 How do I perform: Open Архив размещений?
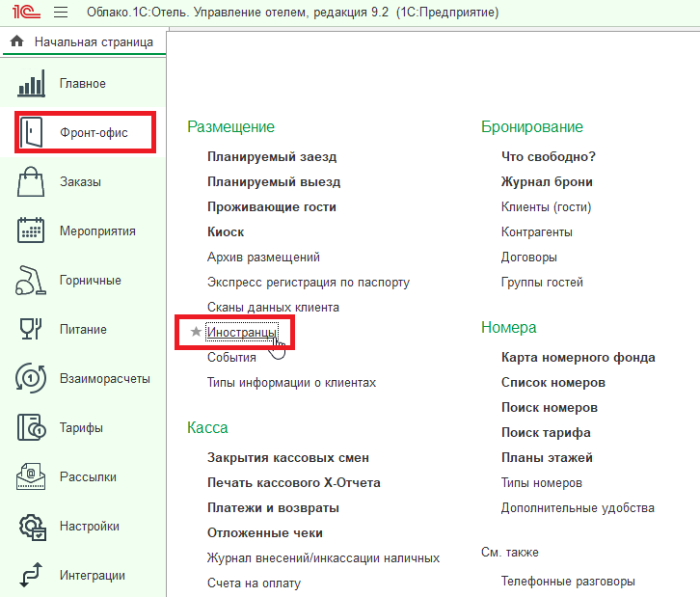click(263, 257)
